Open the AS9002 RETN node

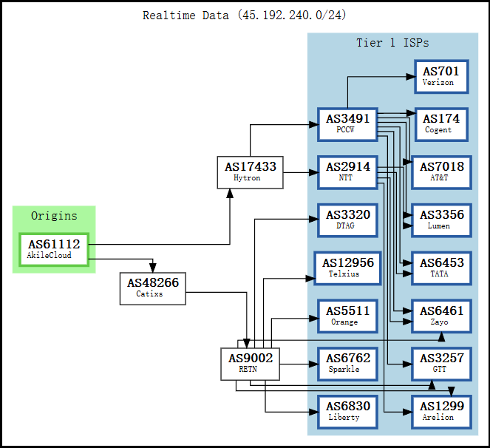(x=250, y=364)
